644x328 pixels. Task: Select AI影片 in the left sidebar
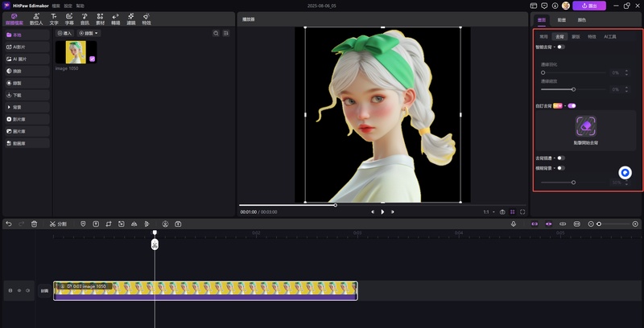(27, 47)
